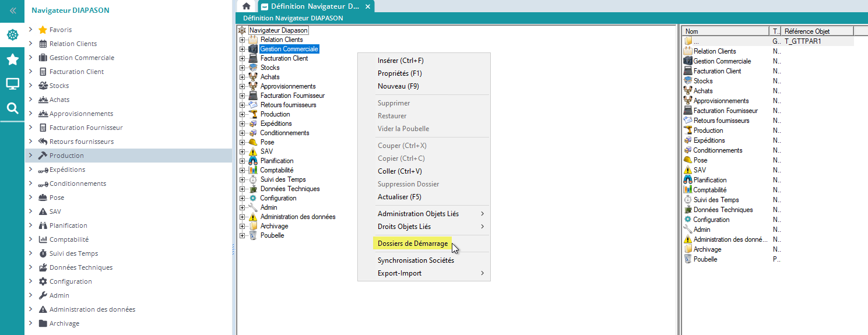Click the Poubelle trash icon in center tree

coord(253,235)
